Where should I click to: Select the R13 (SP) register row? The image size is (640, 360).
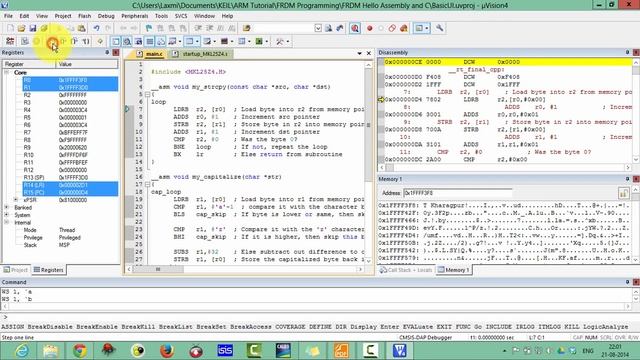70,178
